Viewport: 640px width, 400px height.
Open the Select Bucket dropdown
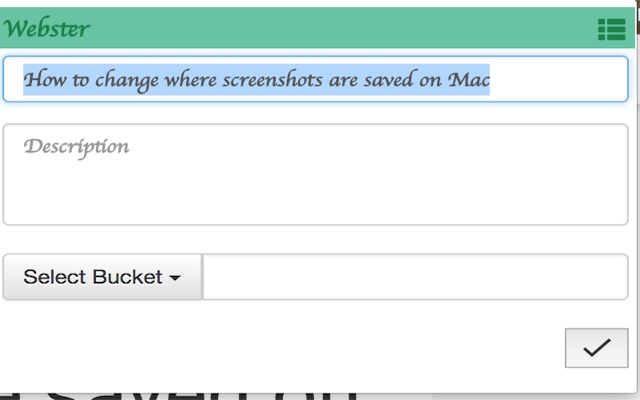pos(102,277)
